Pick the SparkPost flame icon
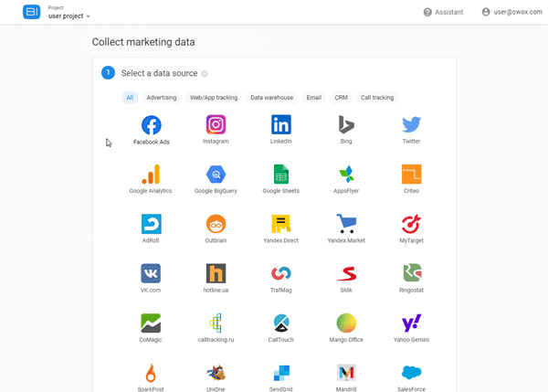 point(151,373)
